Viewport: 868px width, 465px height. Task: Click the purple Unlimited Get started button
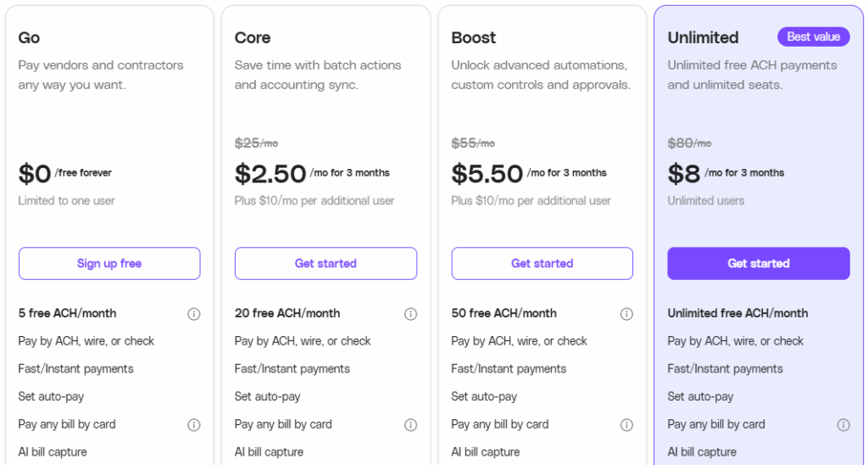(x=759, y=263)
